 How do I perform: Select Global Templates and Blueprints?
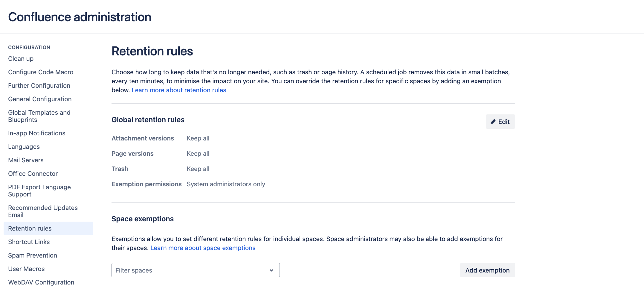39,116
